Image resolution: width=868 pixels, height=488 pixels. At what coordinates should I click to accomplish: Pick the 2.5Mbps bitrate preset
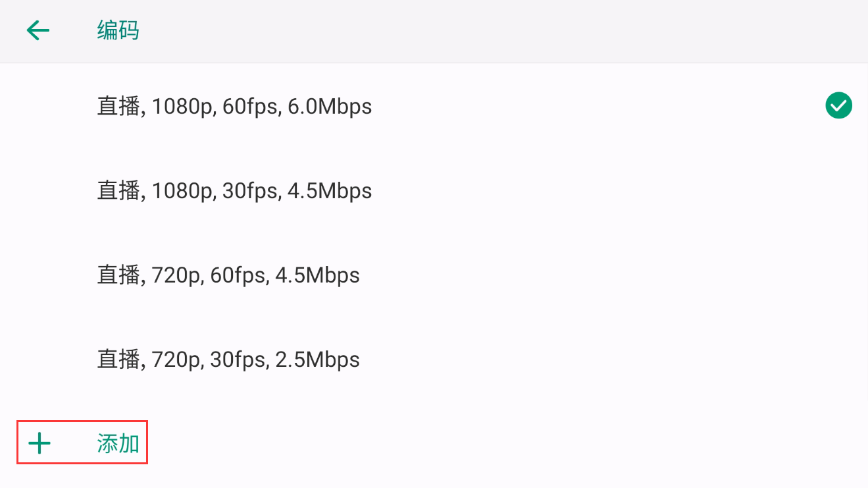click(x=434, y=360)
